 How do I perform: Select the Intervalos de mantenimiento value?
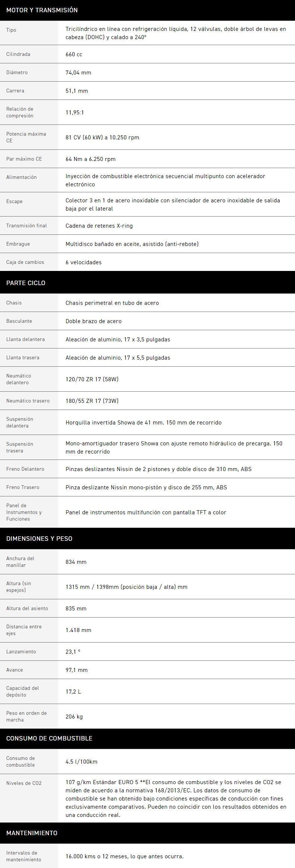125,856
